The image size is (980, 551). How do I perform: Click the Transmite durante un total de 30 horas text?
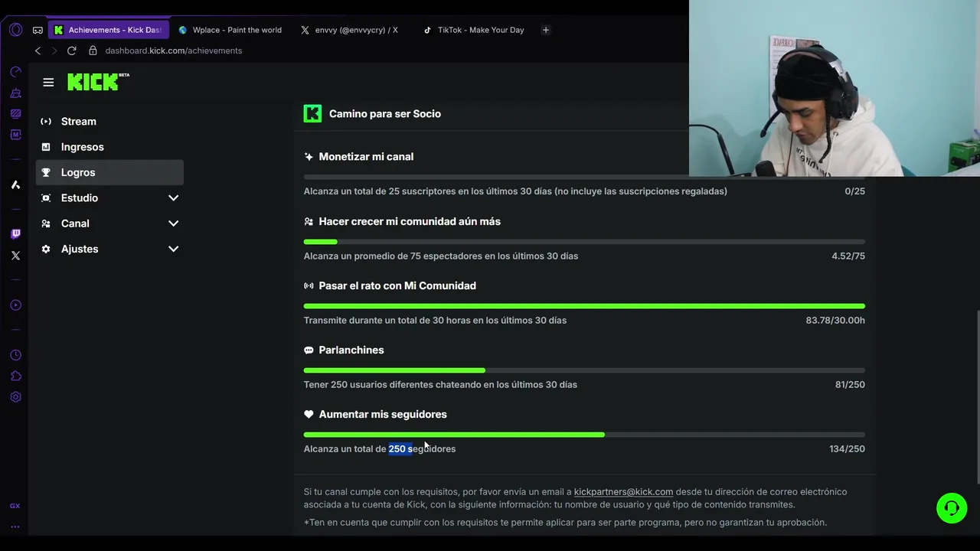coord(435,321)
